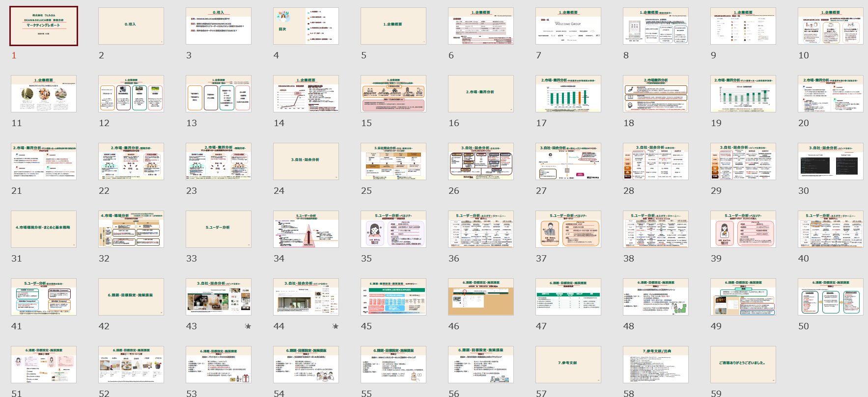Select slide 7 Welcome Group thumbnail
868x397 pixels.
coord(568,26)
